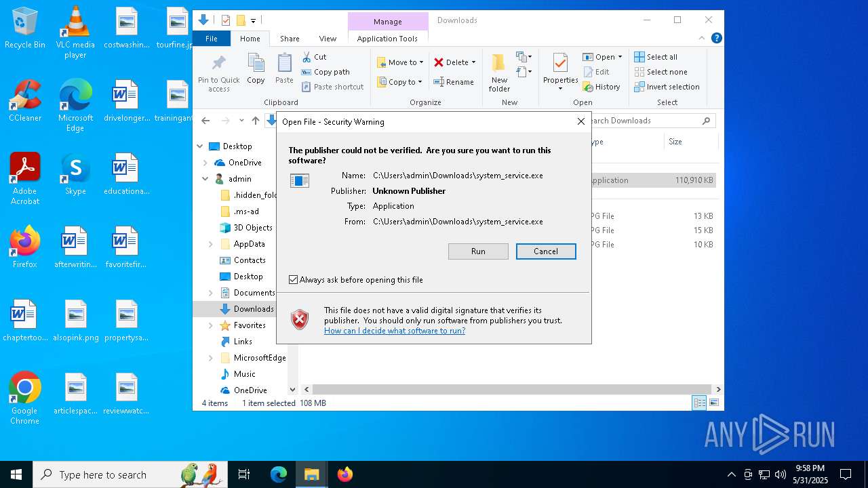Cancel the Open File security warning
This screenshot has height=488, width=868.
546,251
